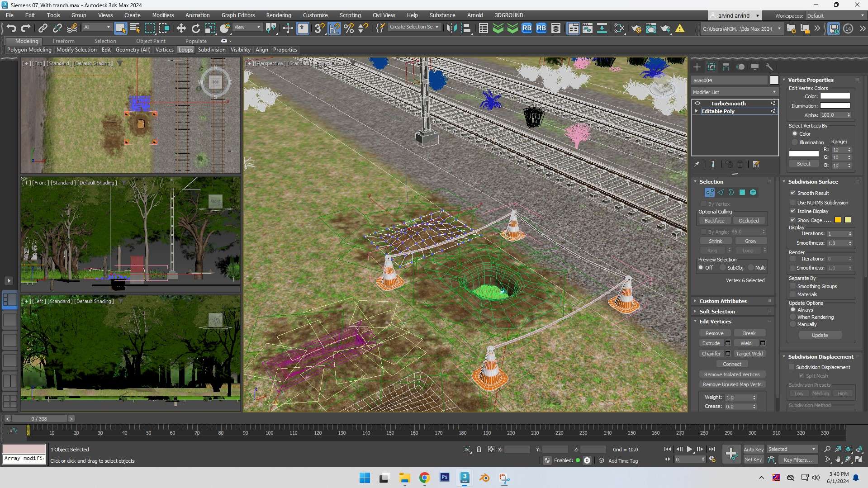Click the Undo icon
Image resolution: width=868 pixels, height=488 pixels.
click(11, 28)
